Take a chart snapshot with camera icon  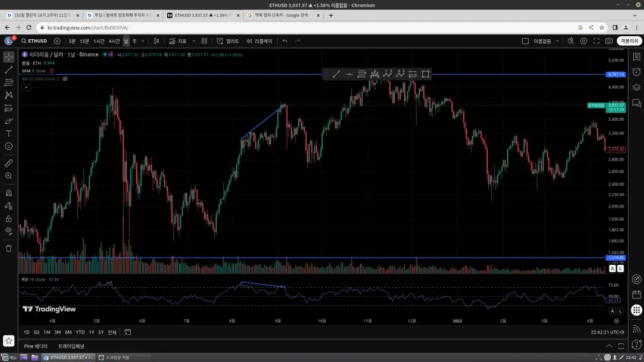point(608,41)
